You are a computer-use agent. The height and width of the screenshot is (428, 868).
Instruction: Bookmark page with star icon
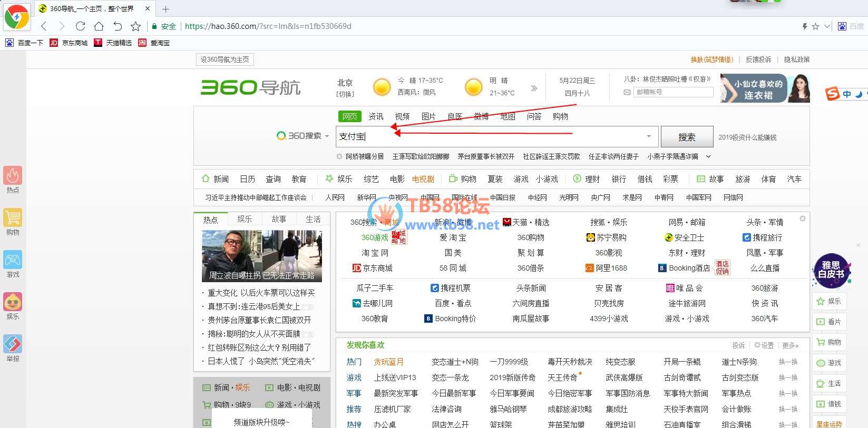click(135, 26)
